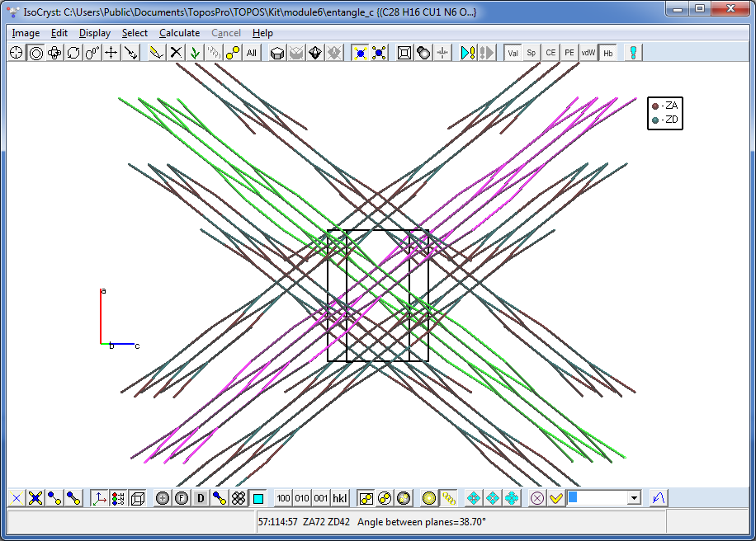Open the combo box dropdown arrow in bottom toolbar
Image resolution: width=756 pixels, height=541 pixels.
pos(634,498)
